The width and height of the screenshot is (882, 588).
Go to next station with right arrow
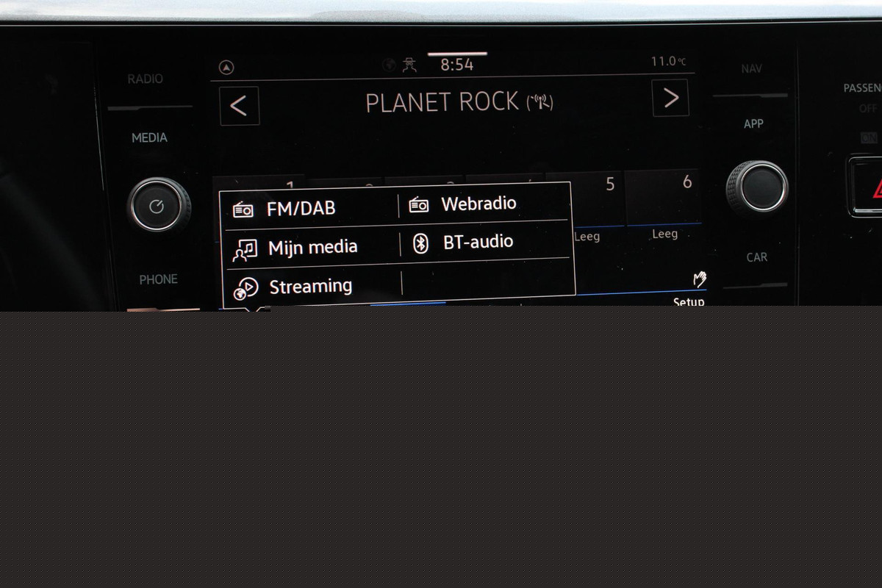[670, 98]
